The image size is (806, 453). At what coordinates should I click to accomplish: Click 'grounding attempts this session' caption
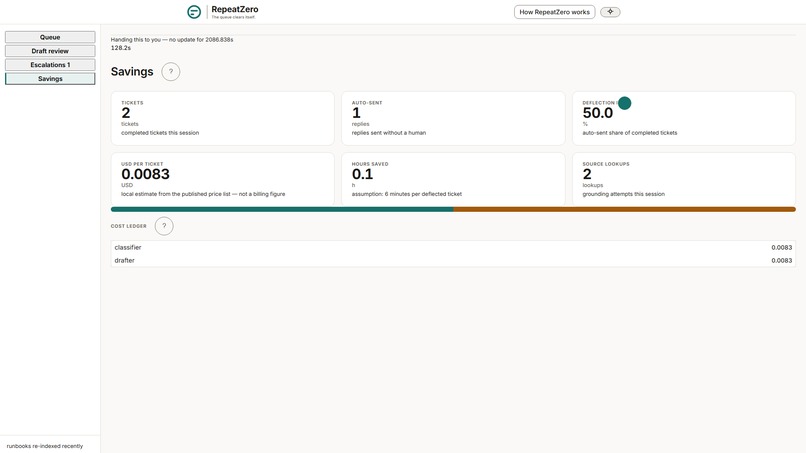tap(624, 194)
